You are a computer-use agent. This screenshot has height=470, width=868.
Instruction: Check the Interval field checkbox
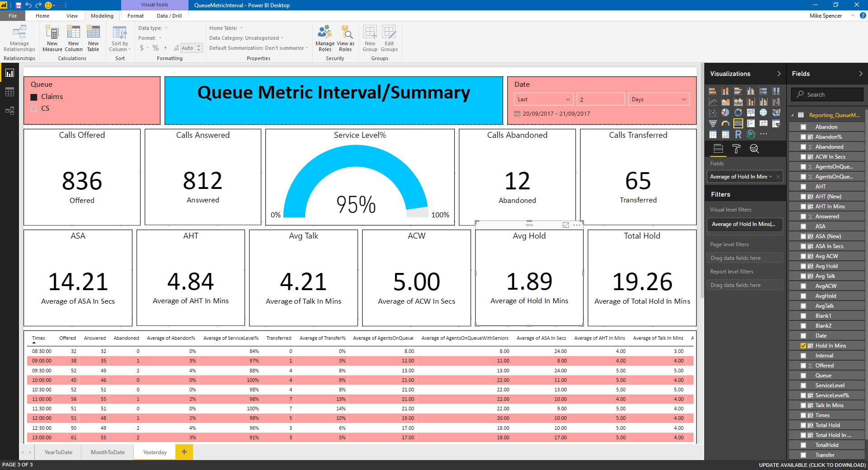click(803, 356)
